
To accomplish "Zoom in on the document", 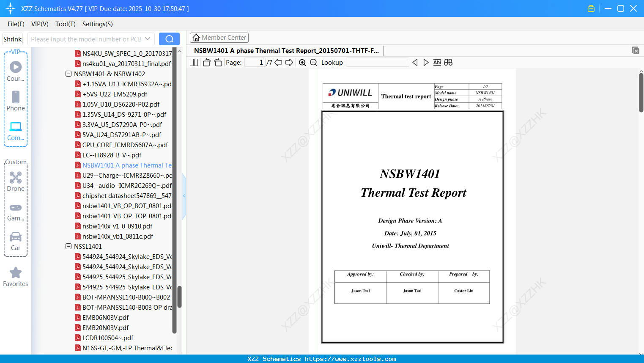I will [302, 62].
